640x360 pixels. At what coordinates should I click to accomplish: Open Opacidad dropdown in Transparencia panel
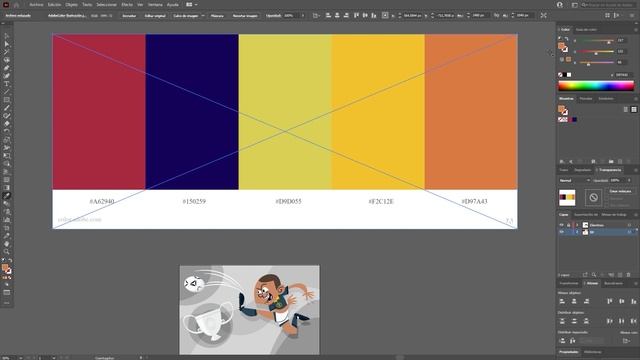pyautogui.click(x=629, y=180)
